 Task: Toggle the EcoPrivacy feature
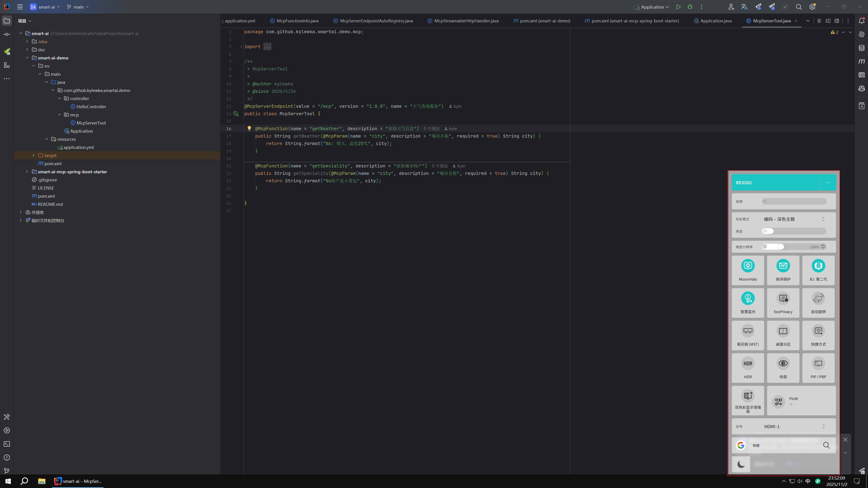[x=783, y=303]
